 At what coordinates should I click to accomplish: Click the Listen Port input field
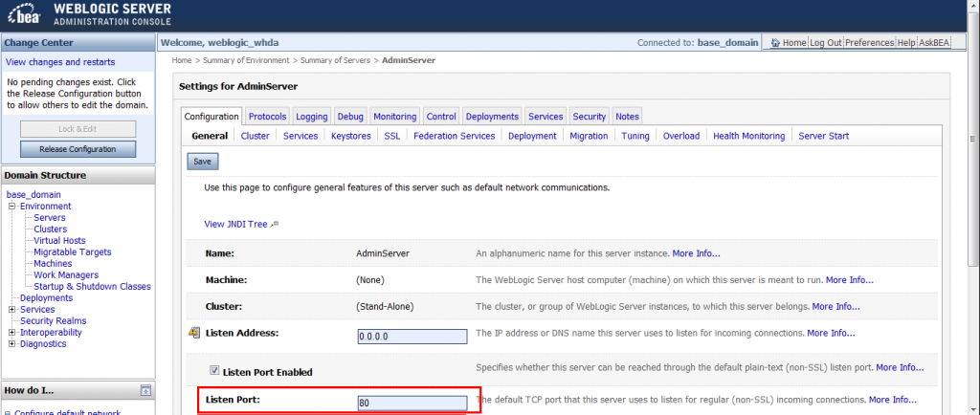pyautogui.click(x=412, y=403)
